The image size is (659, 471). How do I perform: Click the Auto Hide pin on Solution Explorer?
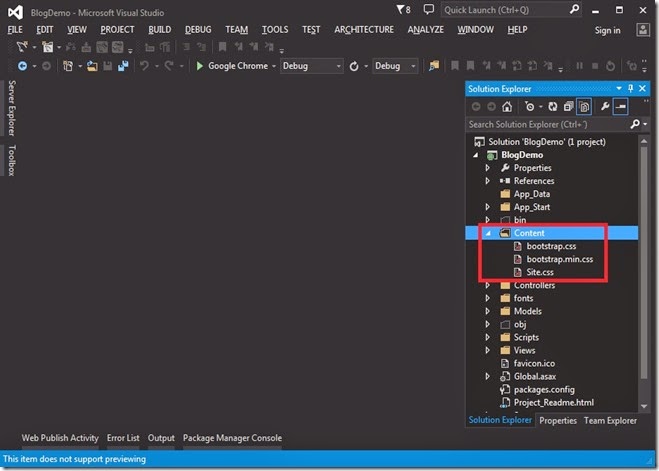coord(630,88)
